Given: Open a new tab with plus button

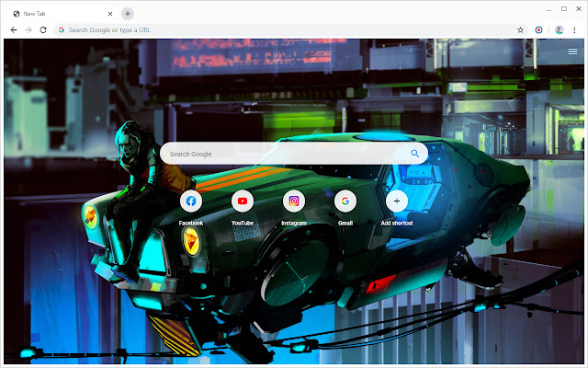Looking at the screenshot, I should tap(128, 14).
